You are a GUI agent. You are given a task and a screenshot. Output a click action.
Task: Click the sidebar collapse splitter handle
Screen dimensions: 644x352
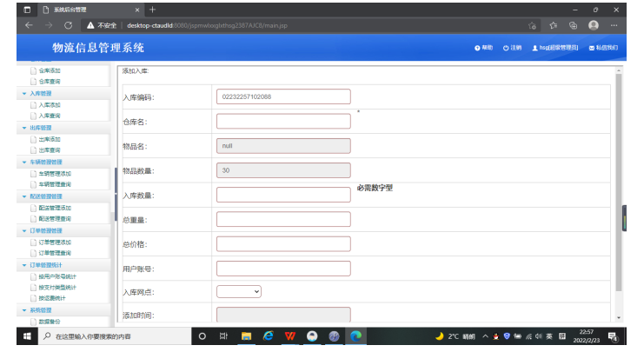tap(116, 194)
